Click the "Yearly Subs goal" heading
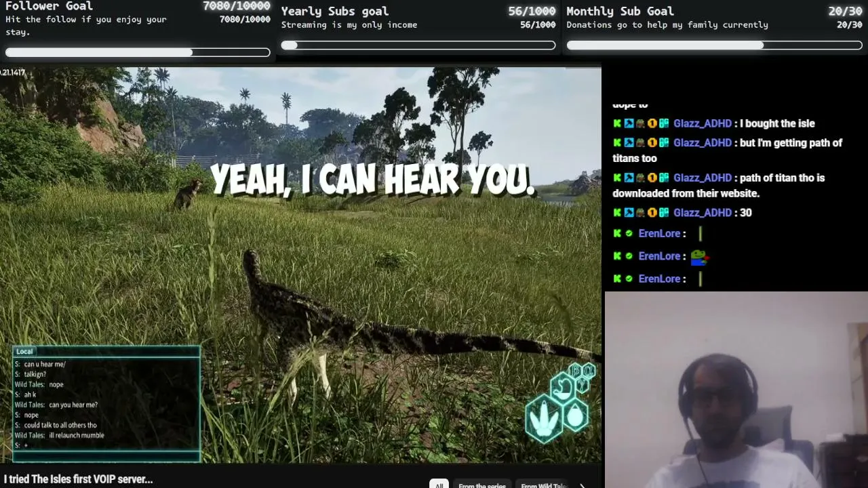This screenshot has height=488, width=868. [x=335, y=11]
